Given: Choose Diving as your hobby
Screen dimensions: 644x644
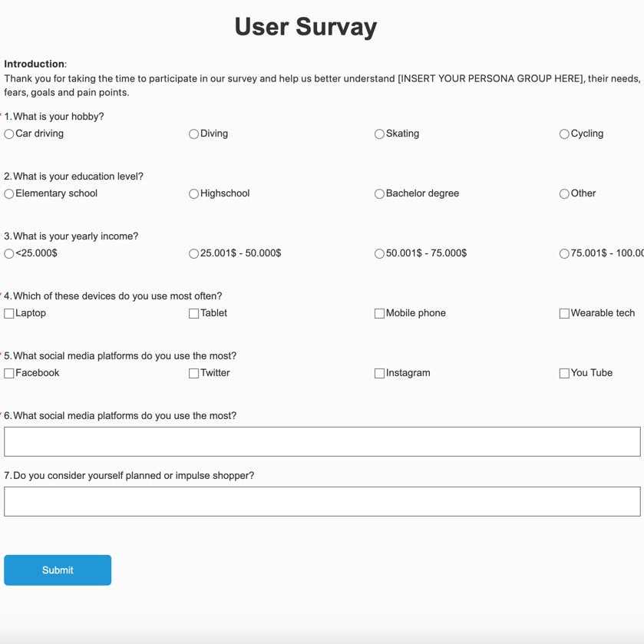Looking at the screenshot, I should [193, 134].
